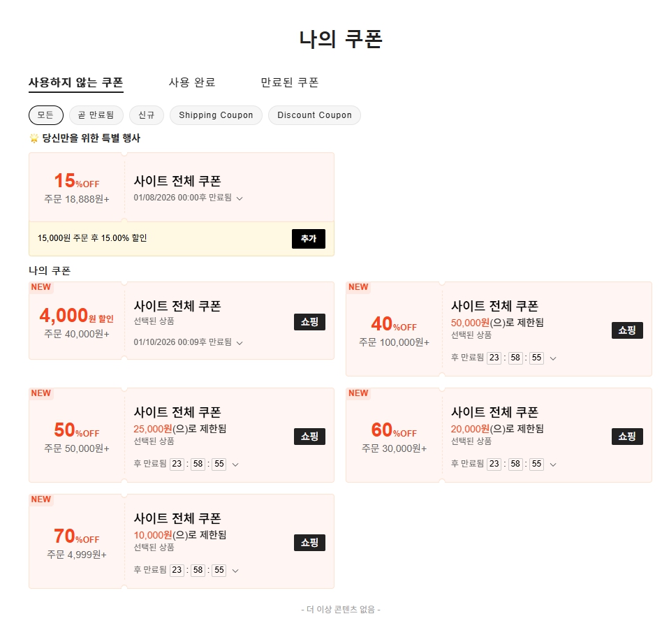This screenshot has width=662, height=644.
Task: Expand expiry details on the 15% OFF coupon
Action: tap(240, 198)
